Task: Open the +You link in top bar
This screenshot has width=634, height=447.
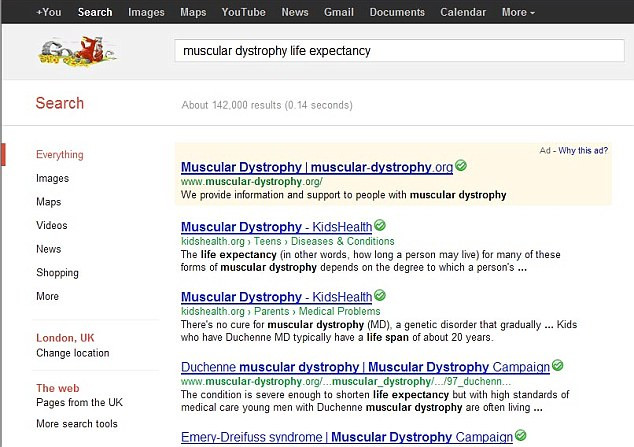Action: tap(48, 12)
